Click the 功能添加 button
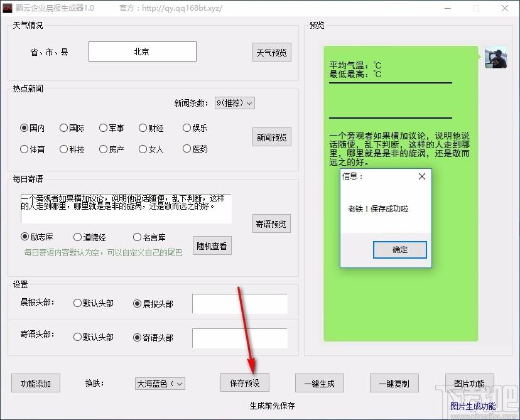 pyautogui.click(x=36, y=383)
